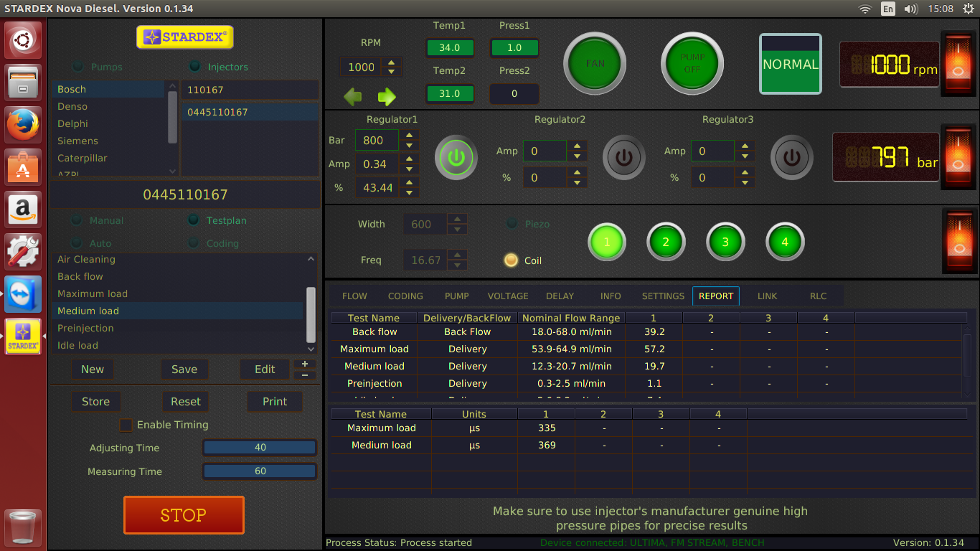
Task: Expand test list with the plus button
Action: (x=305, y=364)
